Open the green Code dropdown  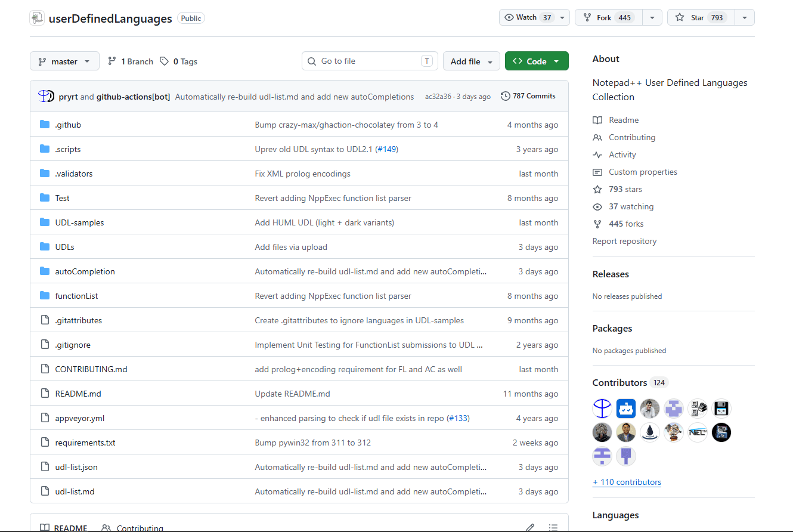537,61
